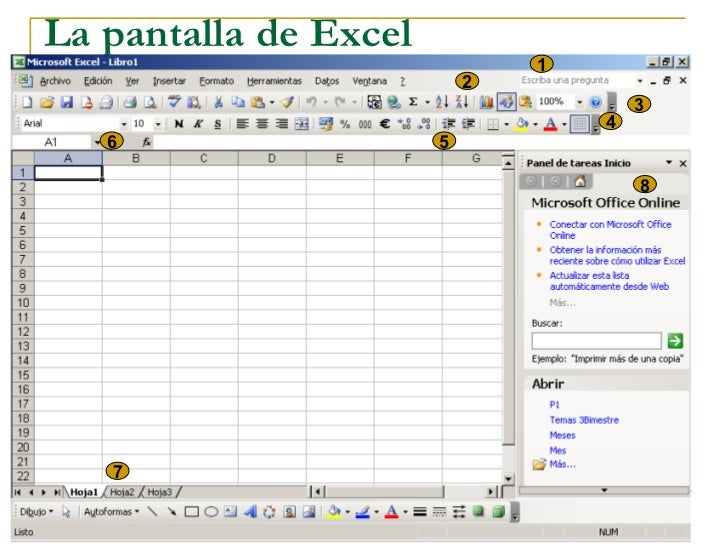The height and width of the screenshot is (546, 728).
Task: Open the Zoom 100% dropdown
Action: (x=580, y=102)
